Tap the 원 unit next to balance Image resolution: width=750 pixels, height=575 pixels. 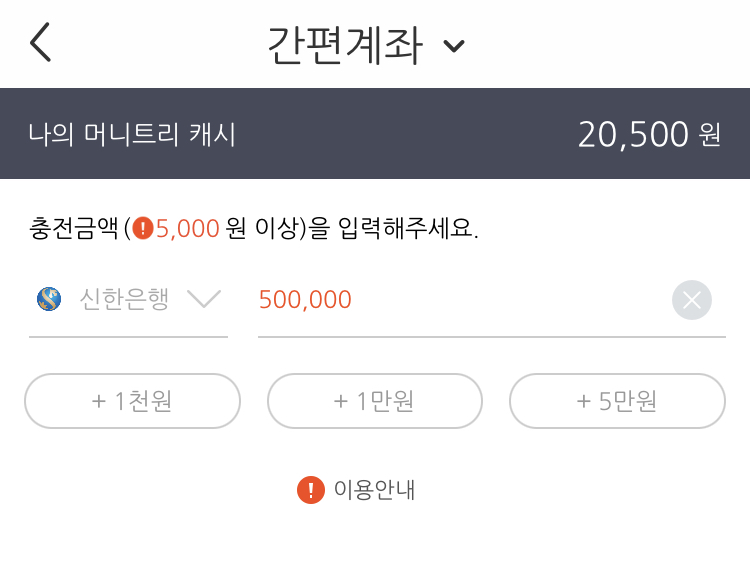[709, 135]
